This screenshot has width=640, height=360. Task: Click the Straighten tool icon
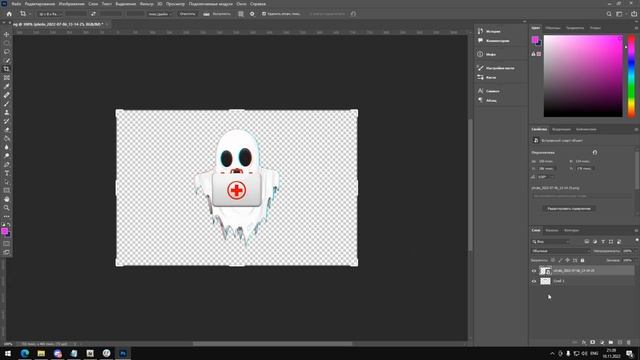(207, 14)
